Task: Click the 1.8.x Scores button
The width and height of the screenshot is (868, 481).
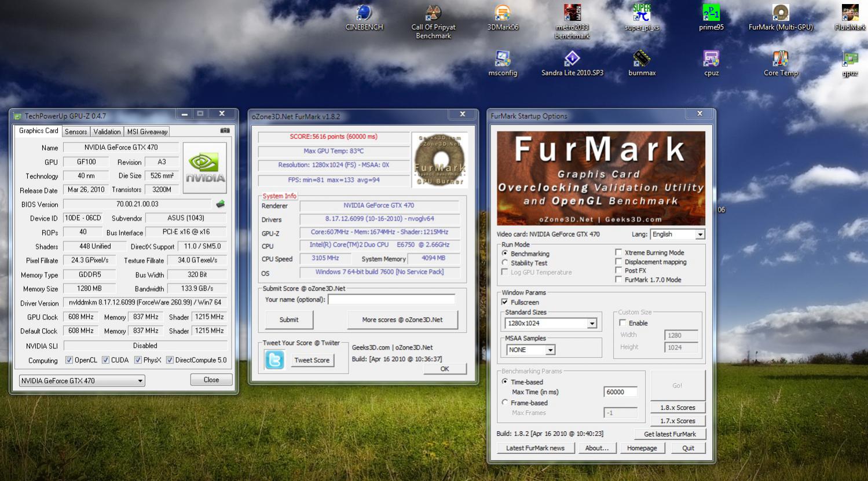Action: point(677,407)
